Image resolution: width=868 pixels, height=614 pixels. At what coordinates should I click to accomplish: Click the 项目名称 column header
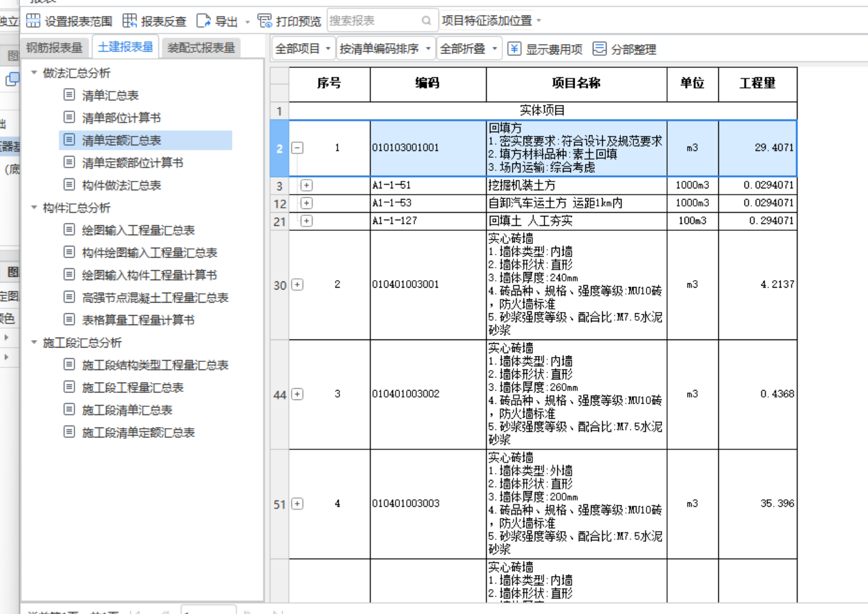tap(577, 84)
